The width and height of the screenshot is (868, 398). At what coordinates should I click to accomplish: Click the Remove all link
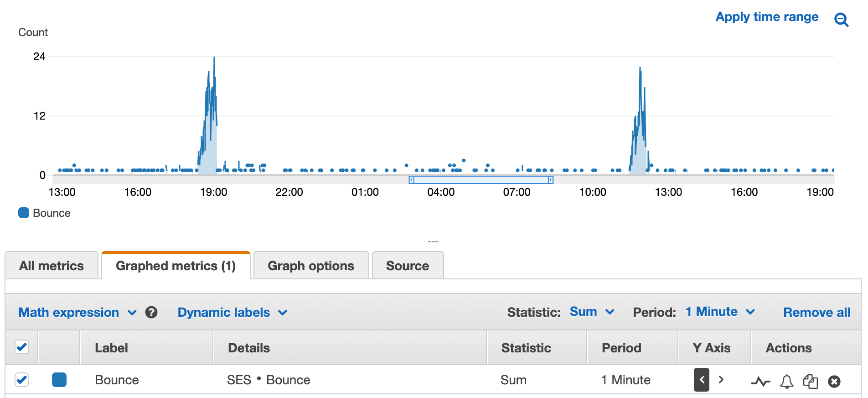[816, 313]
